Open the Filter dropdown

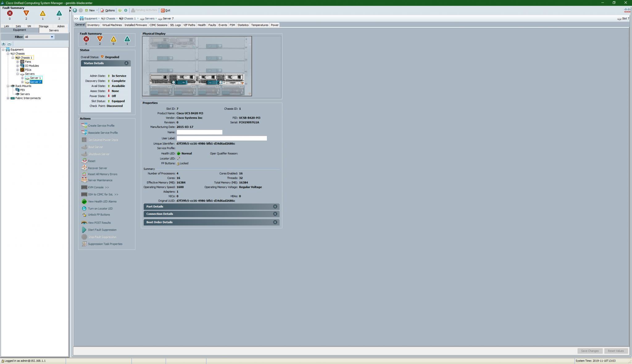pyautogui.click(x=52, y=37)
